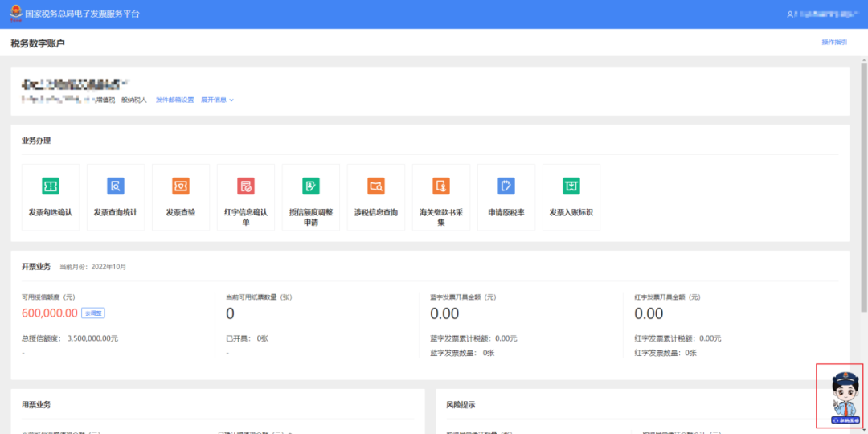
Task: Click 当前月份：2022年10月 text
Action: pyautogui.click(x=93, y=267)
